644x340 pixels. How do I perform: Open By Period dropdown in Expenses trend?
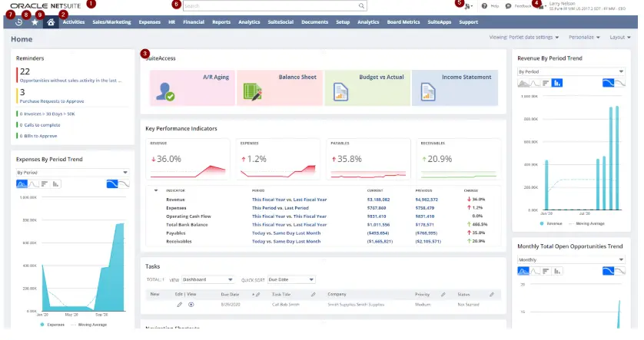coord(72,173)
